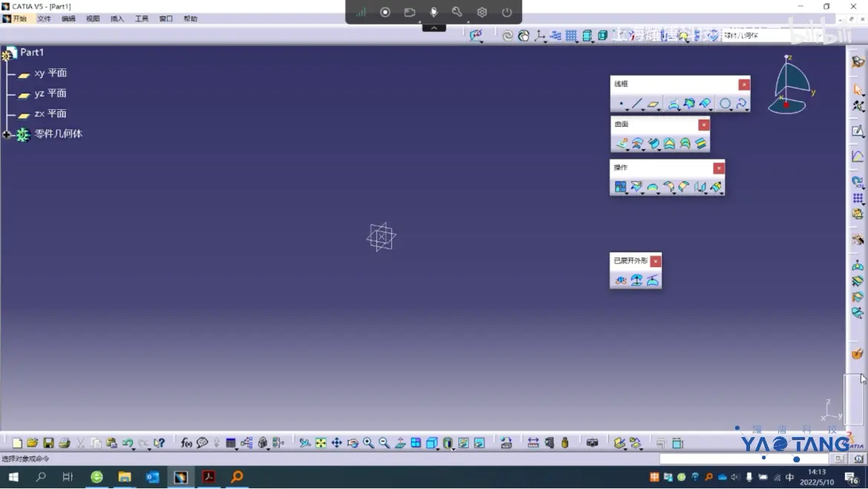Click the Formula f(x) icon
Image resolution: width=868 pixels, height=489 pixels.
[x=186, y=443]
